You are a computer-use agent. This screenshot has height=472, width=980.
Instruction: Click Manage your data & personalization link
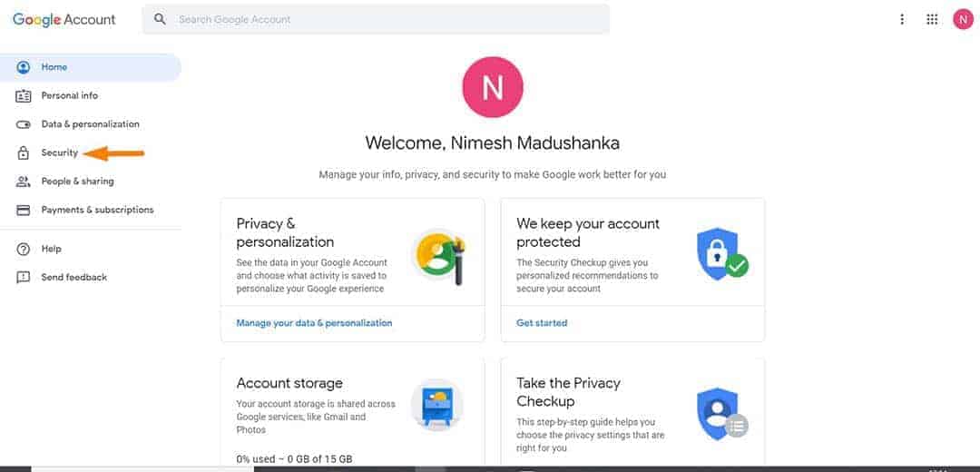314,323
